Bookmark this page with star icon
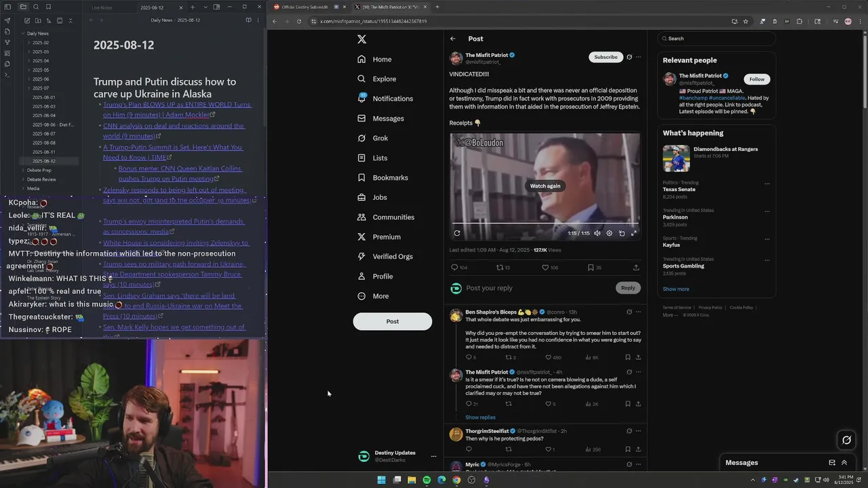Image resolution: width=868 pixels, height=488 pixels. (745, 21)
